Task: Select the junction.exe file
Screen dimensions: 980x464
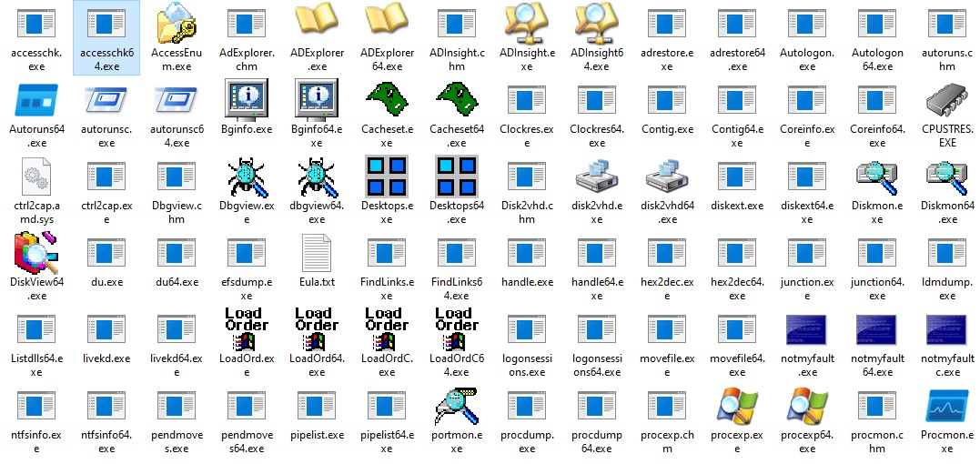Action: [x=807, y=267]
